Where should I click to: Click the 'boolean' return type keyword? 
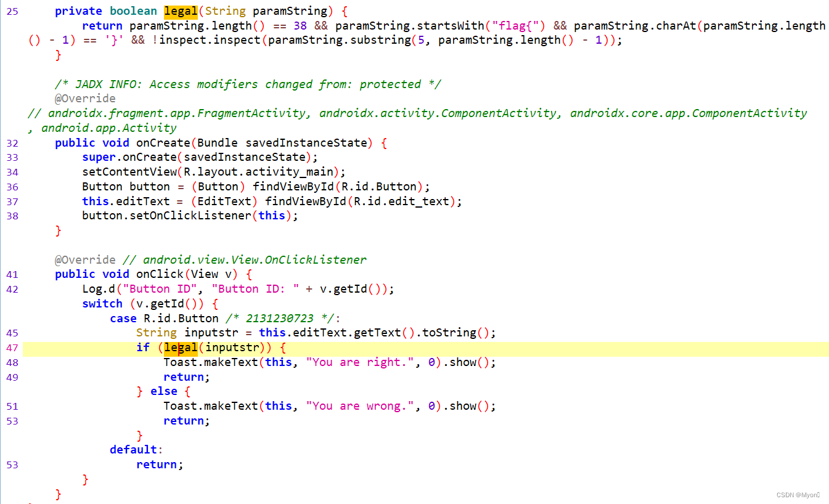(133, 11)
